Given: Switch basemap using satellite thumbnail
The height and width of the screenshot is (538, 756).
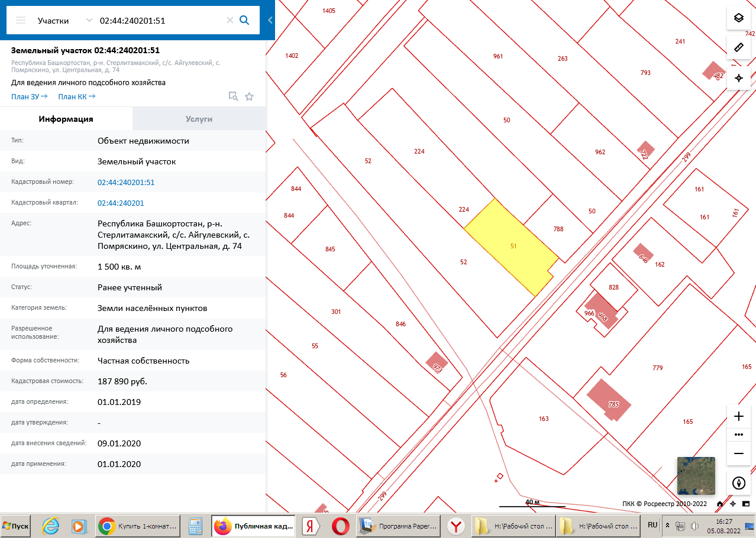Looking at the screenshot, I should (x=696, y=476).
